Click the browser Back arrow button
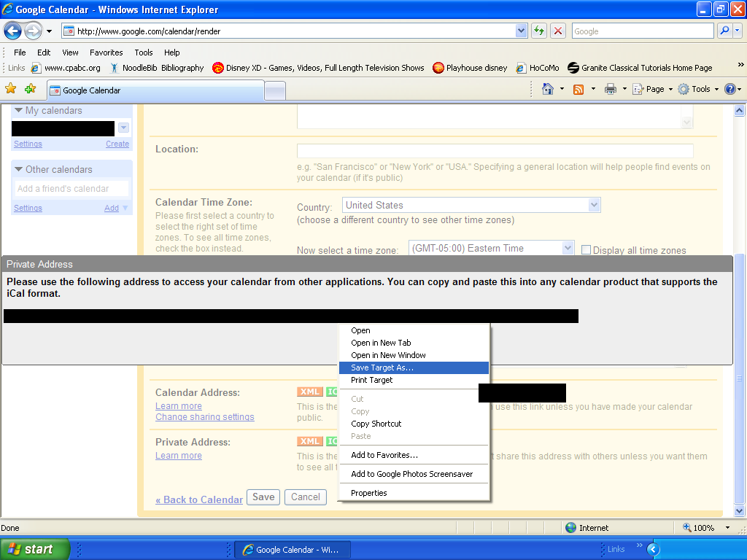 pyautogui.click(x=13, y=31)
